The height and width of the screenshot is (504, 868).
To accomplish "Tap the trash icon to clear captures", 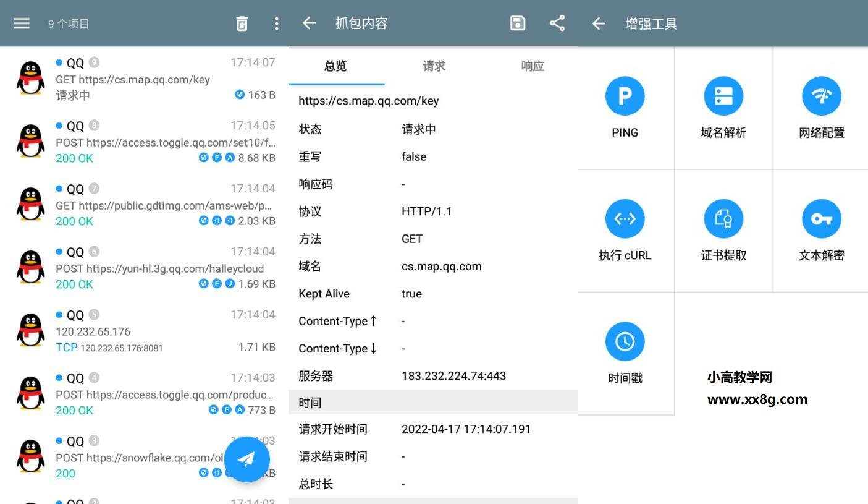I will coord(242,23).
